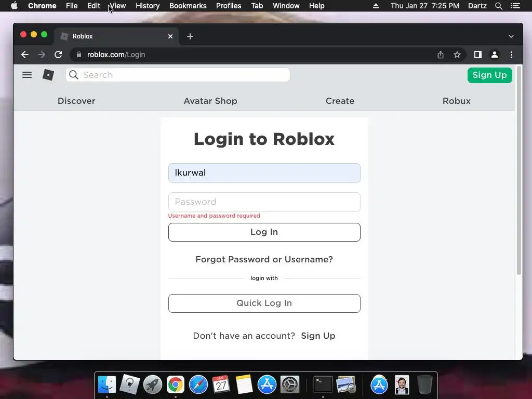532x399 pixels.
Task: Open the Chrome side panel icon
Action: 478,55
